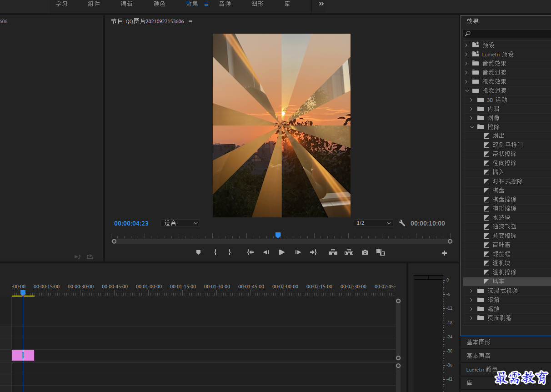Click the Mark Out brace icon
The image size is (551, 392).
tap(230, 252)
